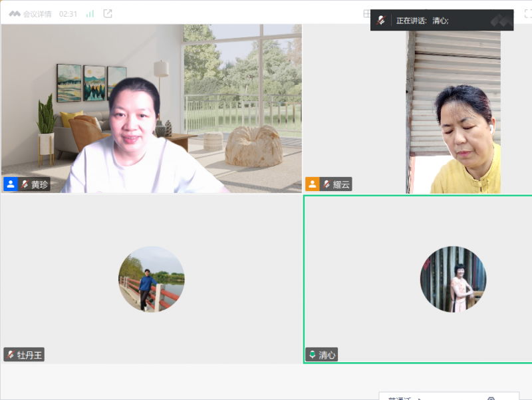Select 耀云's video feed
This screenshot has height=400, width=532.
(x=454, y=110)
